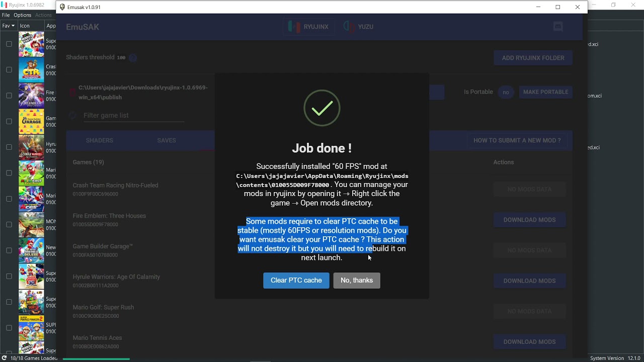Download mods for Mario Tennis Aces
The height and width of the screenshot is (362, 644).
click(x=529, y=342)
